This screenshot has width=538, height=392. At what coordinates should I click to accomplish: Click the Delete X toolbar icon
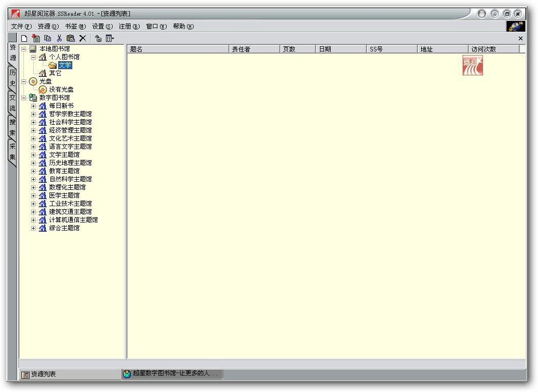tap(83, 38)
